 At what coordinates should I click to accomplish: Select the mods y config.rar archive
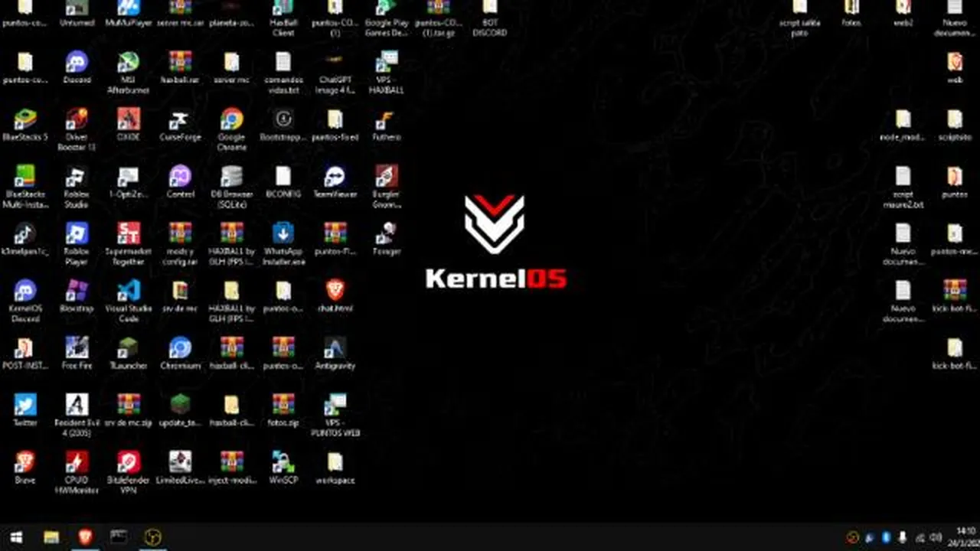pyautogui.click(x=180, y=244)
